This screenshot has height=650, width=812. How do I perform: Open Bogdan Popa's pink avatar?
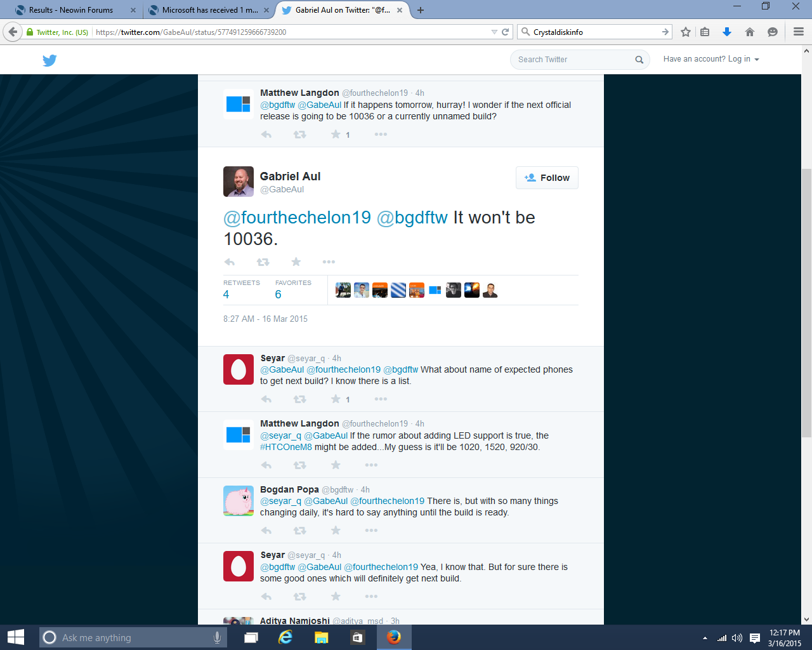[x=239, y=501]
